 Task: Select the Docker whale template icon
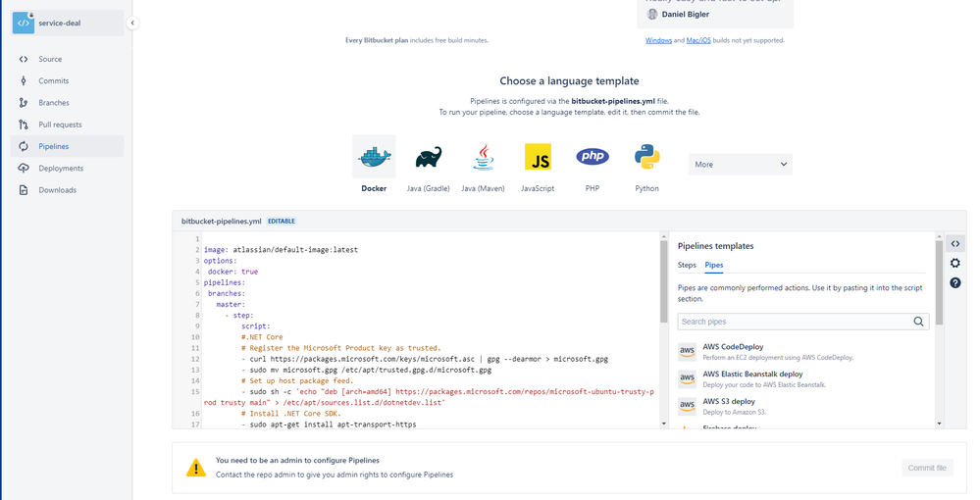[x=375, y=157]
